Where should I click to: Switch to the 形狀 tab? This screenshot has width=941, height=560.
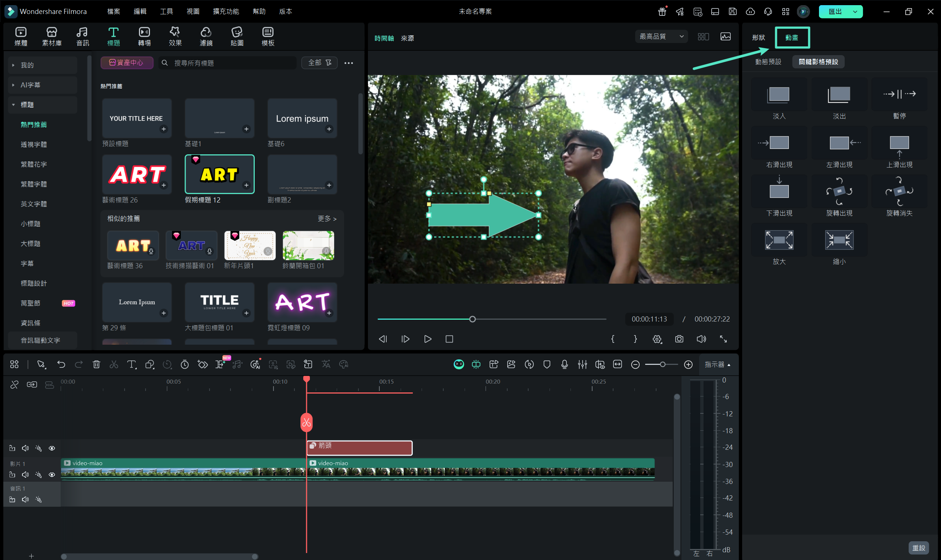tap(758, 37)
